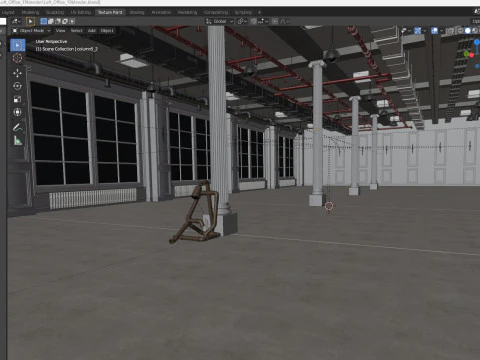The width and height of the screenshot is (480, 360).
Task: Toggle the snap magnet icon
Action: pyautogui.click(x=254, y=21)
